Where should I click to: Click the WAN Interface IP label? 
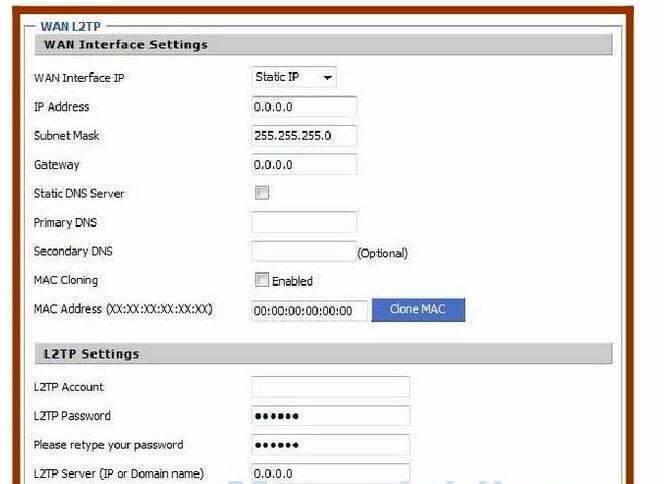(x=79, y=78)
